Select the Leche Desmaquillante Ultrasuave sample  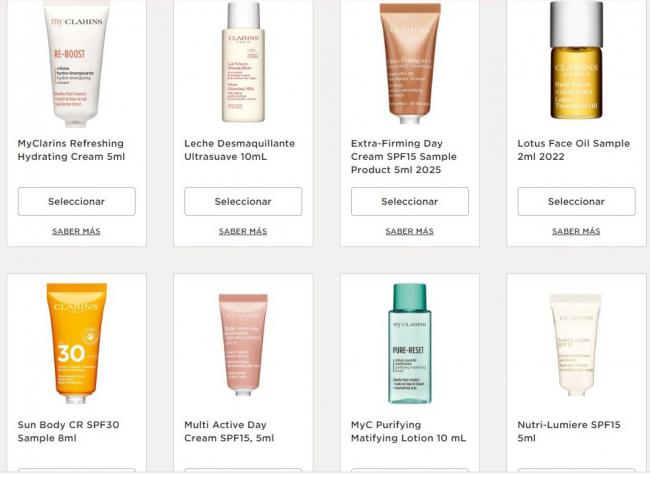tap(243, 202)
